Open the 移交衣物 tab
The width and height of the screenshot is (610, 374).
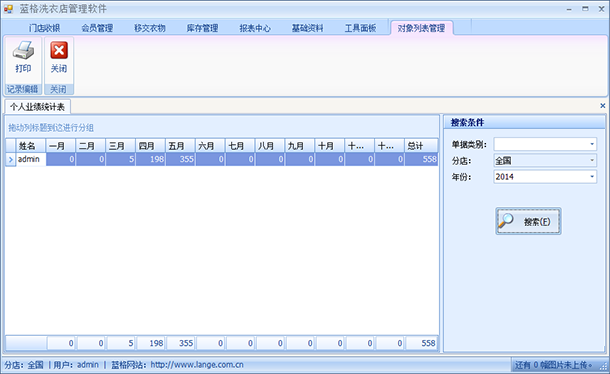[150, 28]
